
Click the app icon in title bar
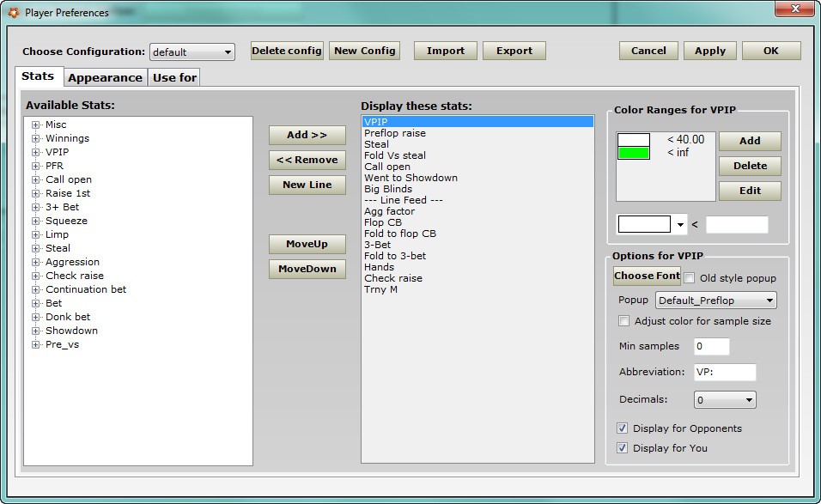14,12
